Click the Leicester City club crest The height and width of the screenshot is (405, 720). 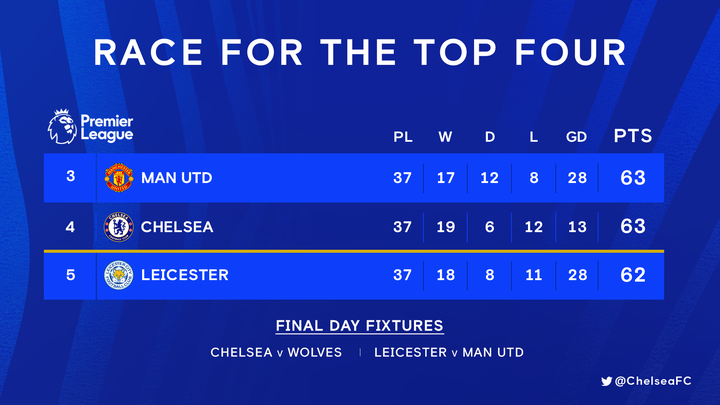click(118, 275)
